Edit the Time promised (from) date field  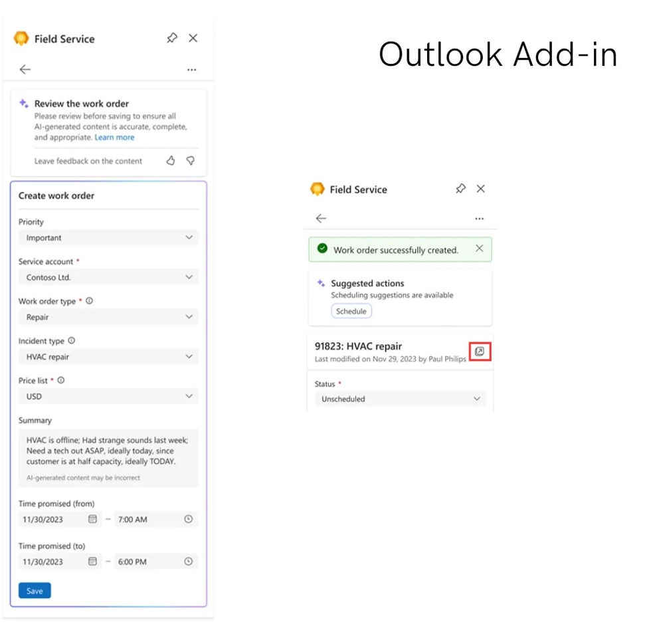click(60, 519)
